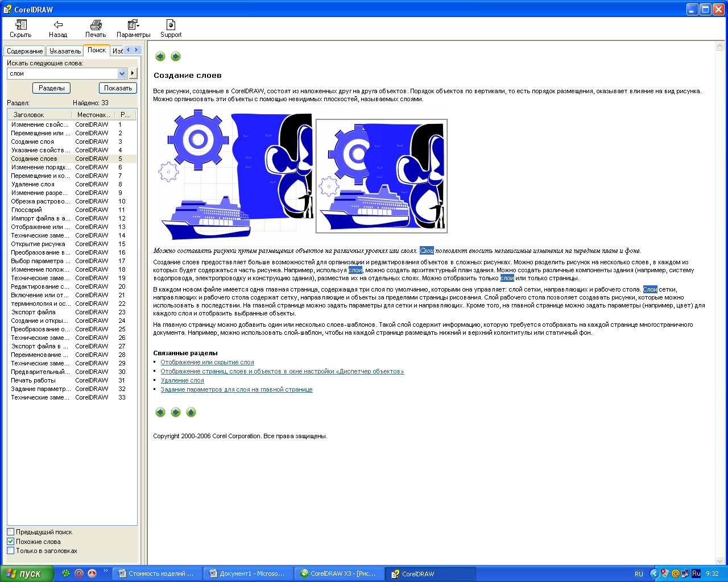Screen dimensions: 728x582
Task: Open the Параметры toolbar icon
Action: (x=133, y=28)
